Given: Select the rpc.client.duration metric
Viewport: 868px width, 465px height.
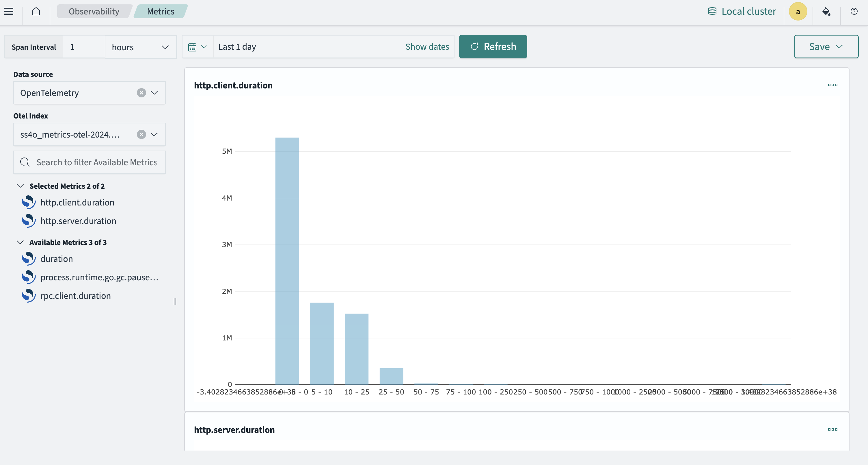Looking at the screenshot, I should point(75,296).
